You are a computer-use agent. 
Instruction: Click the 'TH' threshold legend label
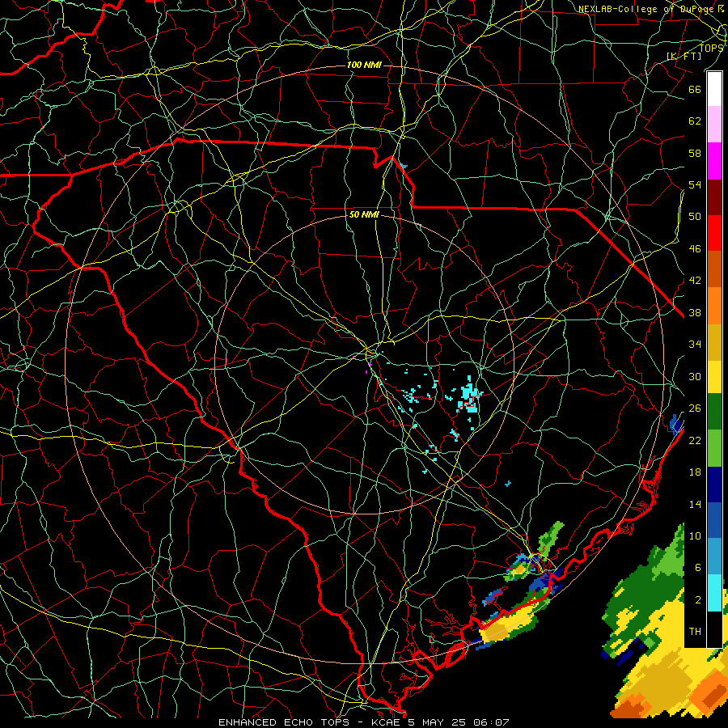point(695,632)
